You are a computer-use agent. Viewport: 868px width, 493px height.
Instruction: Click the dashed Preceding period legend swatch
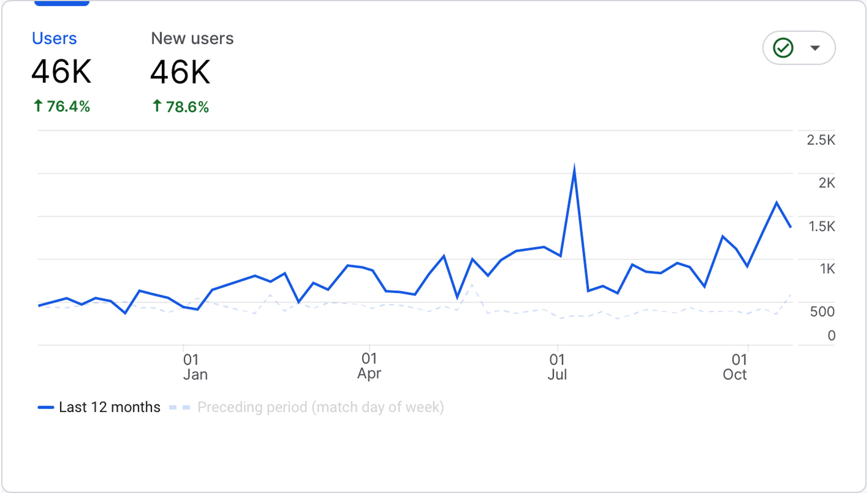(180, 407)
